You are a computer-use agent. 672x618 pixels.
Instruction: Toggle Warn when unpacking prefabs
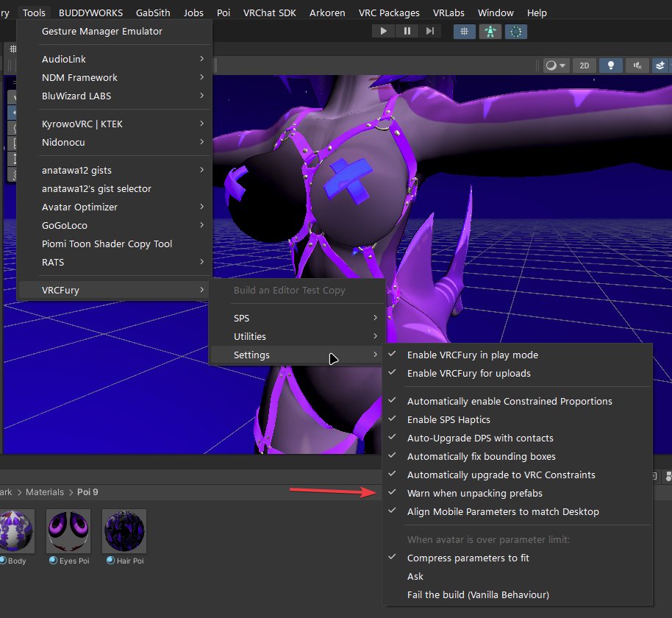click(518, 494)
